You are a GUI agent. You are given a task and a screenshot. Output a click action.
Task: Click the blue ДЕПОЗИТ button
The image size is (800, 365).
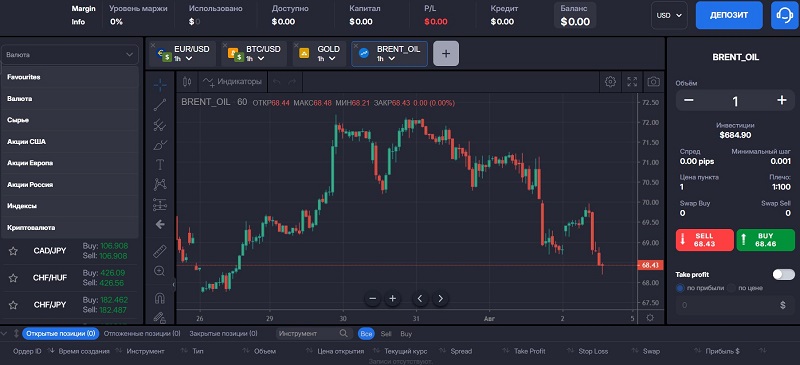click(728, 15)
